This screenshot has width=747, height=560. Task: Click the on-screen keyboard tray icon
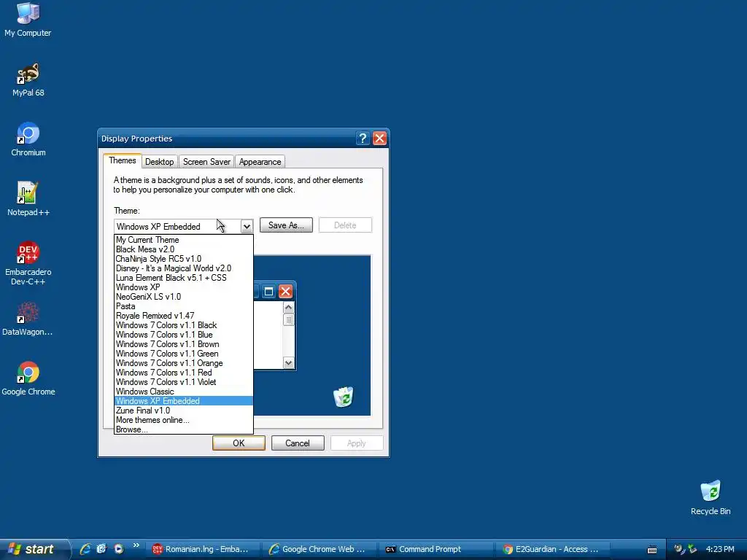coord(652,550)
